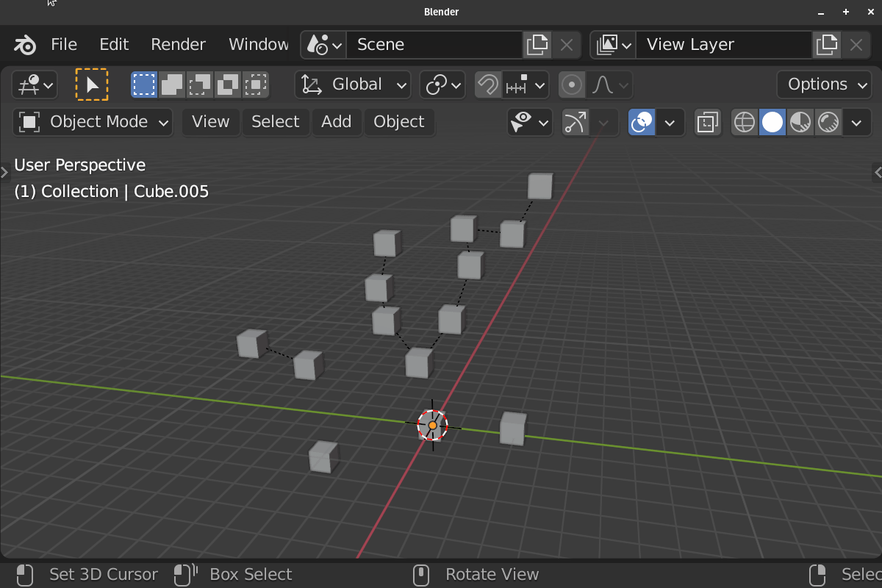Click the Rotate View status hint
882x588 pixels.
(476, 575)
